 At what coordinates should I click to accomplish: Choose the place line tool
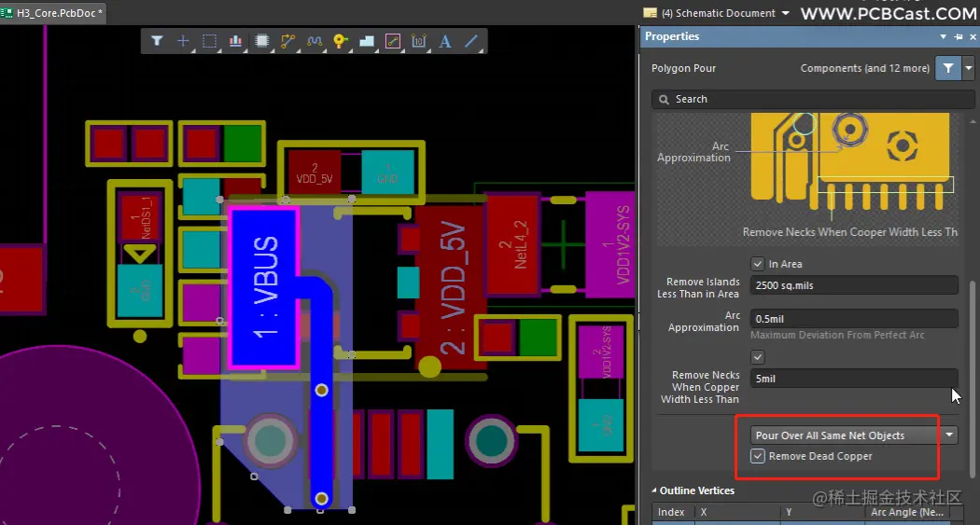[x=471, y=41]
